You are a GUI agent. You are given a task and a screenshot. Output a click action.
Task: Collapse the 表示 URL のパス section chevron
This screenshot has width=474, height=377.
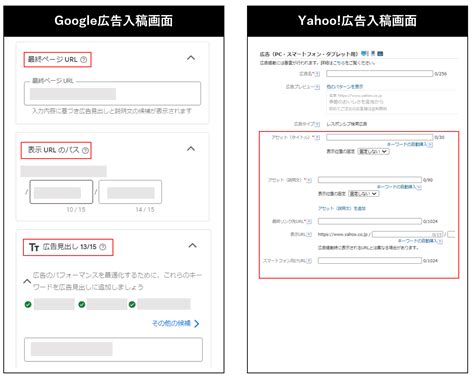pos(191,148)
